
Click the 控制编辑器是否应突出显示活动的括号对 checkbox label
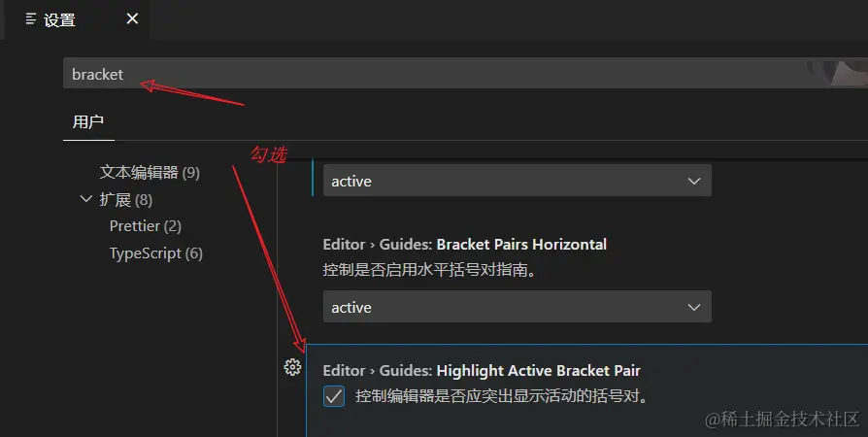point(502,396)
